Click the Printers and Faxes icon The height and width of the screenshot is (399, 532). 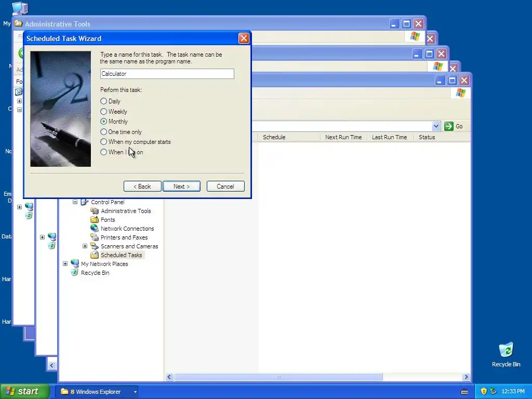pos(95,237)
